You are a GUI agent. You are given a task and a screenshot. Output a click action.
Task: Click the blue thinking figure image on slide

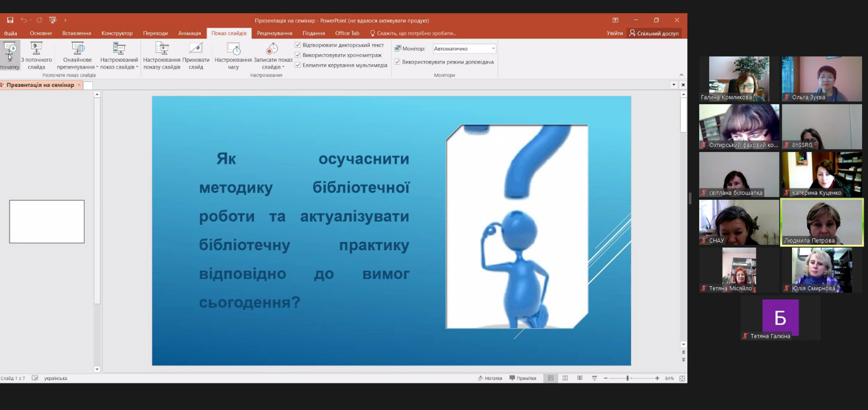tap(517, 226)
